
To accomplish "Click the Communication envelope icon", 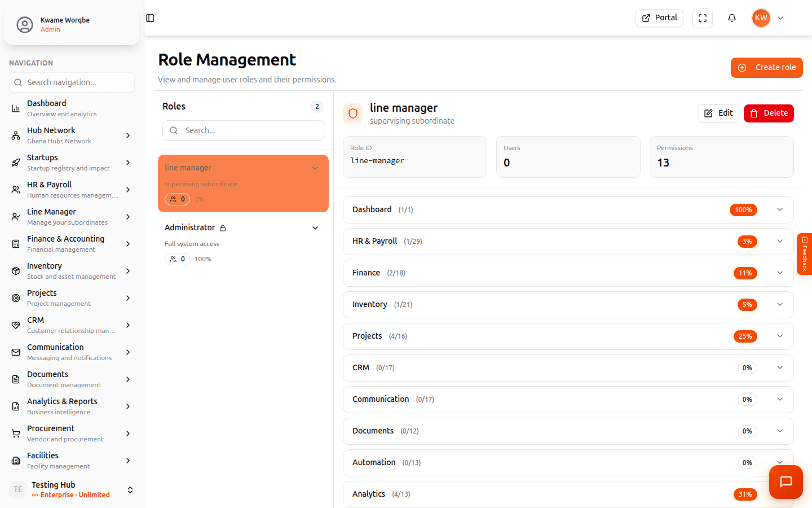I will [16, 352].
